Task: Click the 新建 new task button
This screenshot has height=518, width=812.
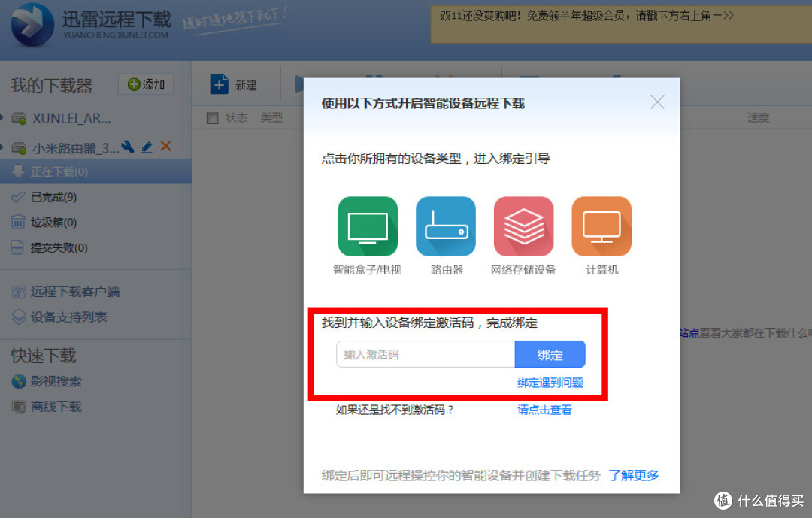Action: pos(234,85)
